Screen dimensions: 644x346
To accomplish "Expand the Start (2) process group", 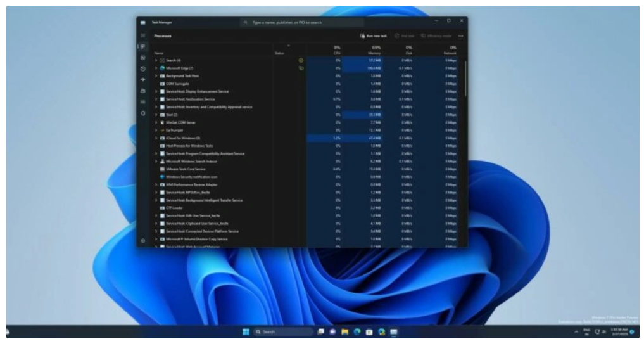I will pyautogui.click(x=156, y=115).
